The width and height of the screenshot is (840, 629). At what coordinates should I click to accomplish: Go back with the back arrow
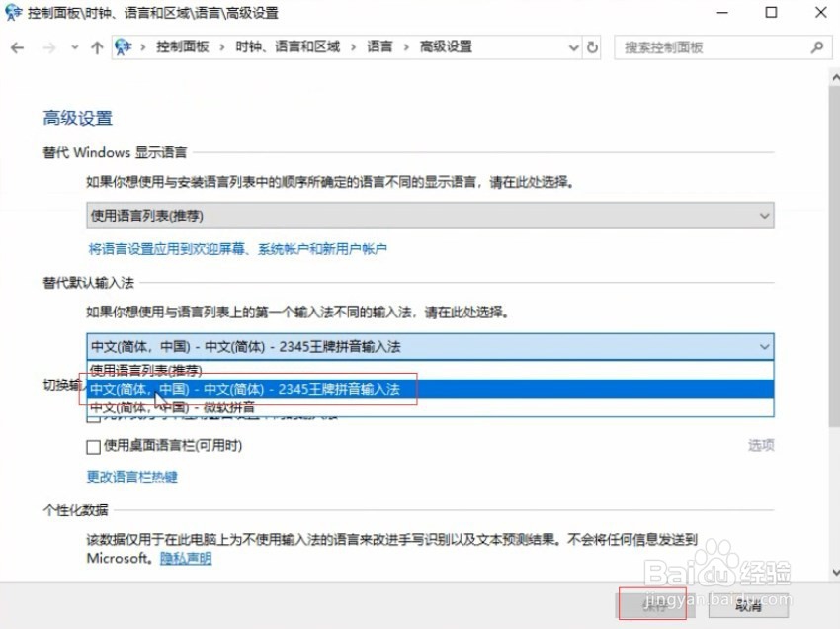pyautogui.click(x=17, y=48)
